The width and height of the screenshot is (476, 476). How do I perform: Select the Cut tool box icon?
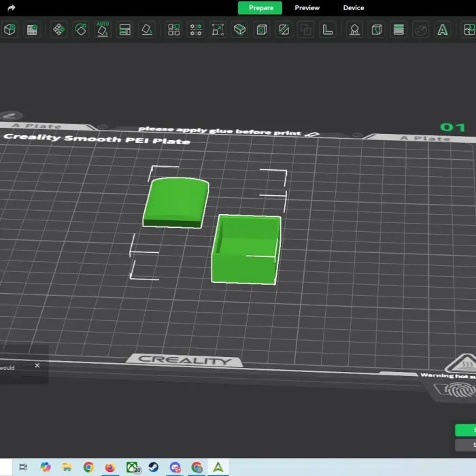coord(240,29)
